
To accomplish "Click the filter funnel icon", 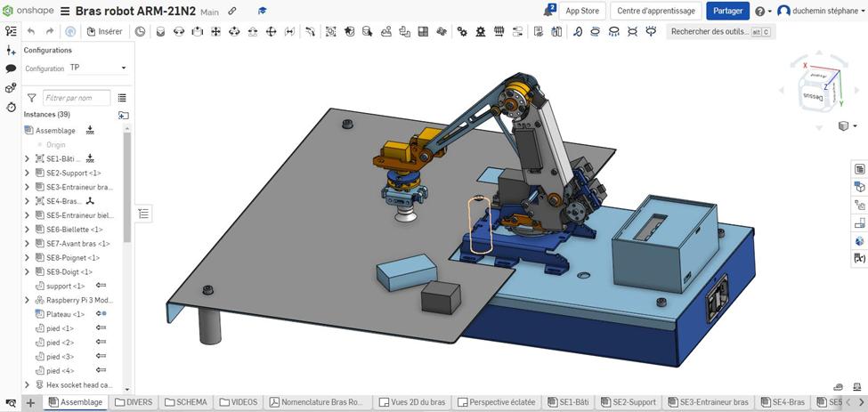I will [32, 98].
